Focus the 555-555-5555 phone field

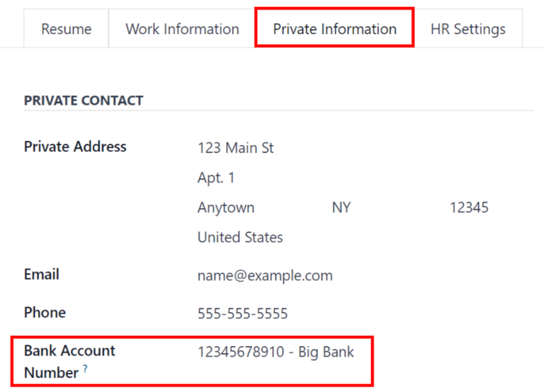click(242, 313)
